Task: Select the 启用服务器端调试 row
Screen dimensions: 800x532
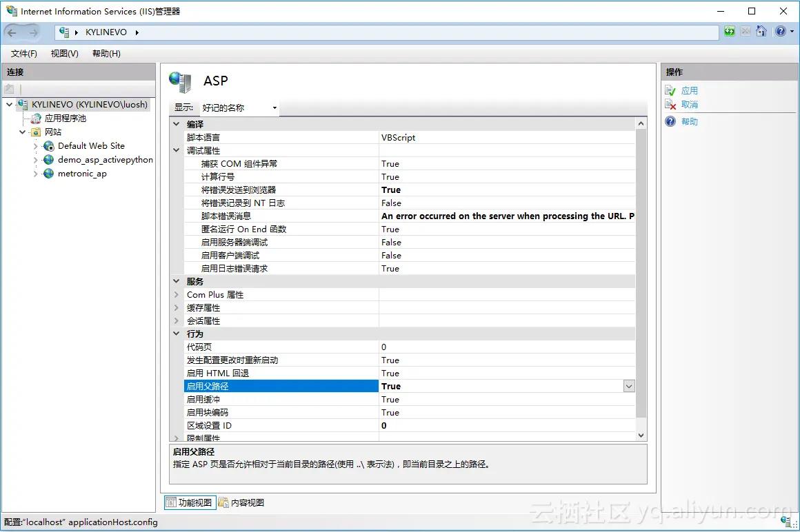Action: click(x=410, y=242)
